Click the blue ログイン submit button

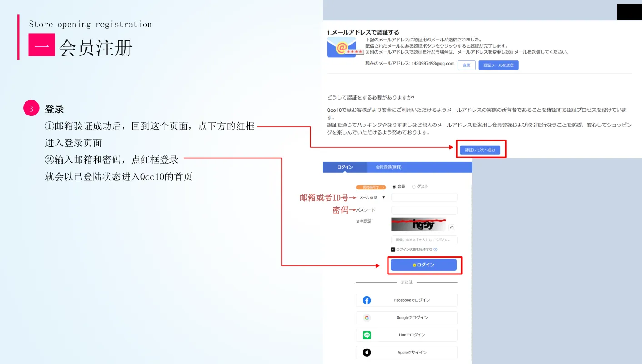(423, 265)
